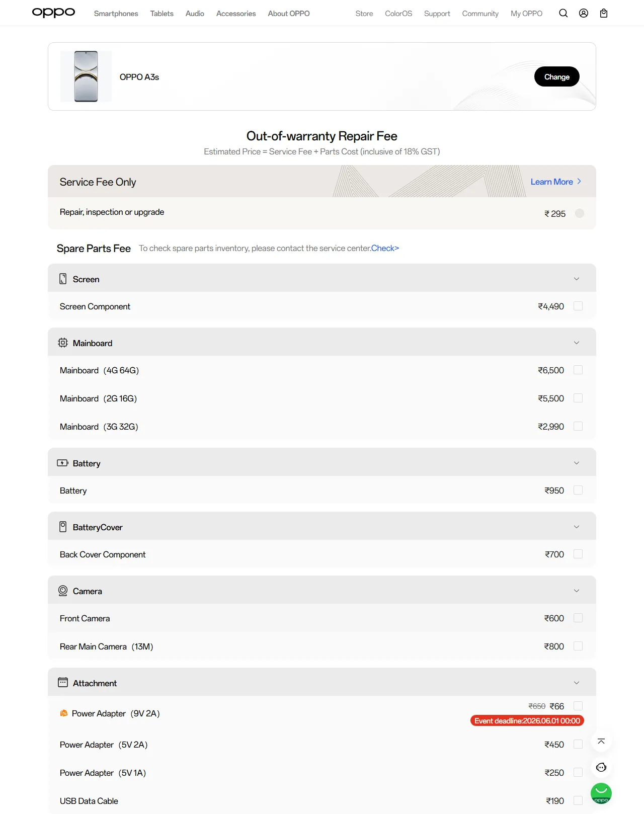Viewport: 644px width, 814px height.
Task: Click the ₹4,490 screen price
Action: pos(551,306)
